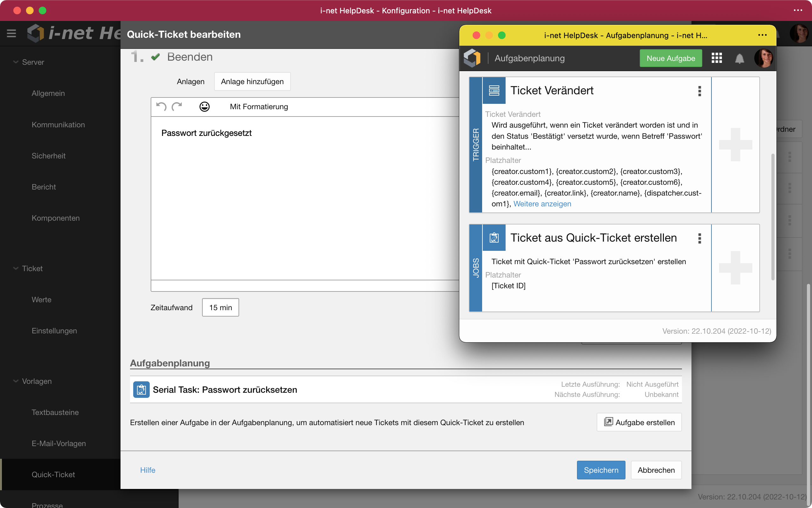812x508 pixels.
Task: Open Sicherheit in the sidebar
Action: click(48, 156)
